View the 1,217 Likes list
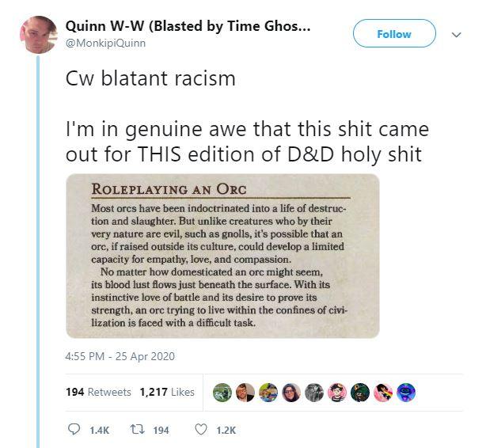 167,392
